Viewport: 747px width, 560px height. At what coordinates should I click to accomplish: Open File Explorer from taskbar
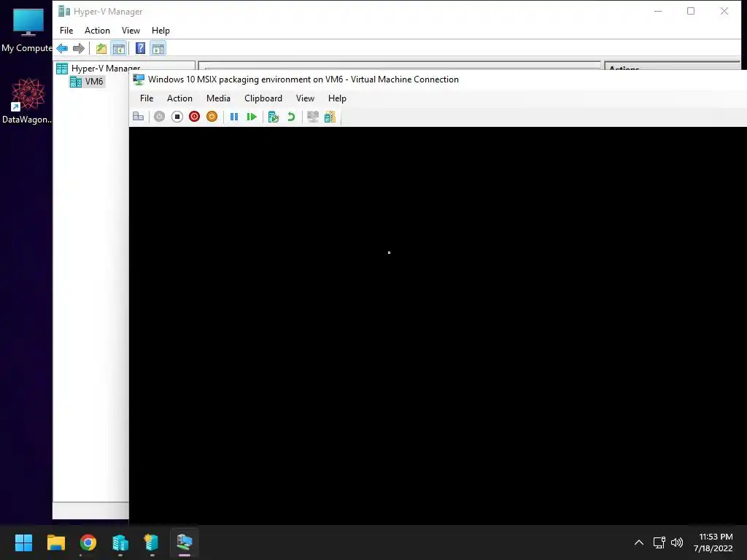click(55, 542)
